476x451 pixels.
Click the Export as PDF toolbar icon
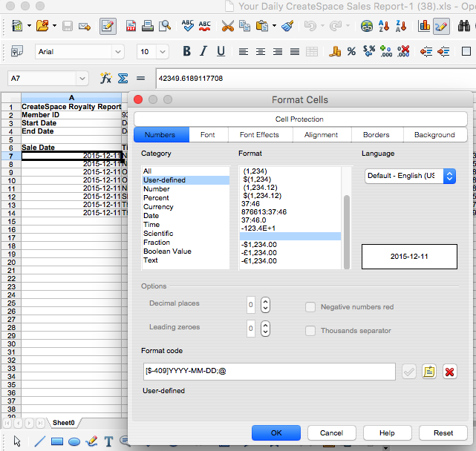point(131,26)
